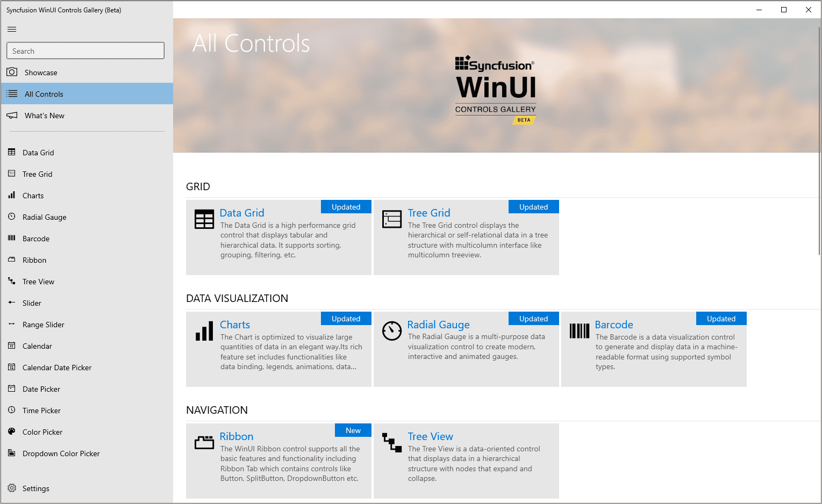Open the Ribbon card title

237,436
